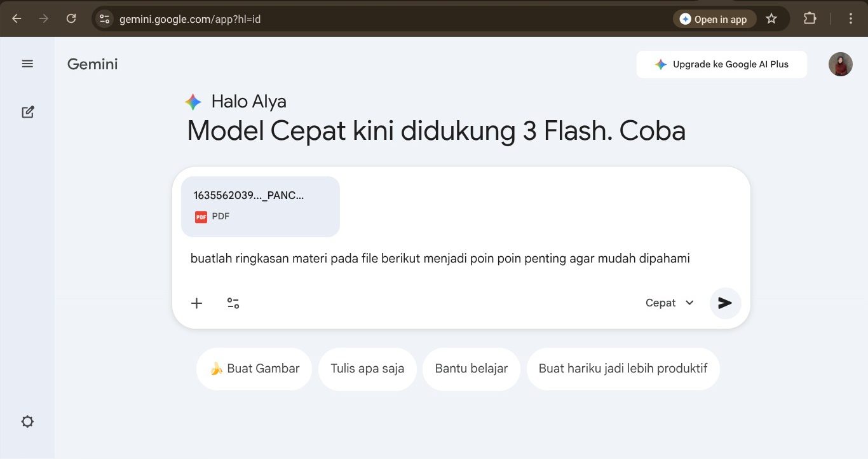The height and width of the screenshot is (459, 868).
Task: Click the plus icon to attach another file
Action: click(x=196, y=303)
